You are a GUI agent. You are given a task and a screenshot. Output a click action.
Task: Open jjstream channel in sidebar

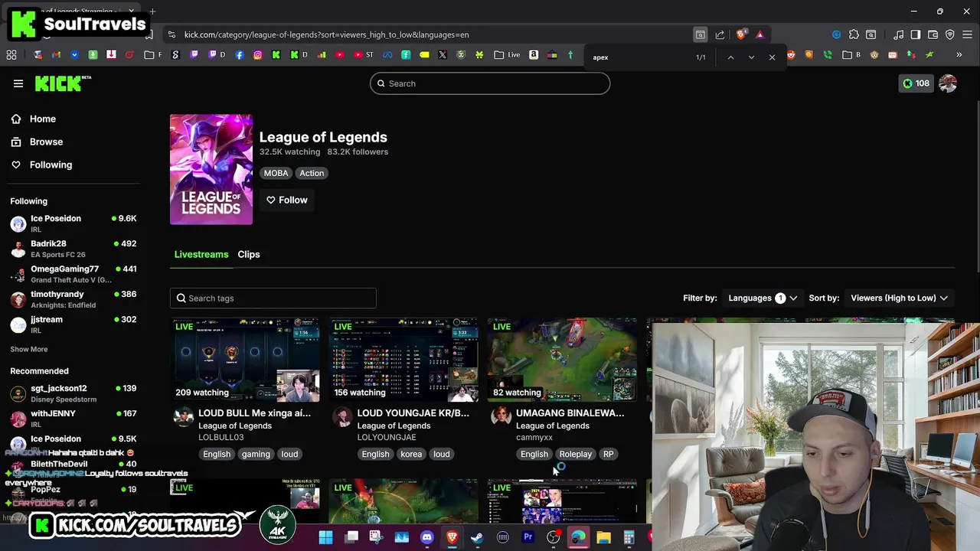pos(73,324)
